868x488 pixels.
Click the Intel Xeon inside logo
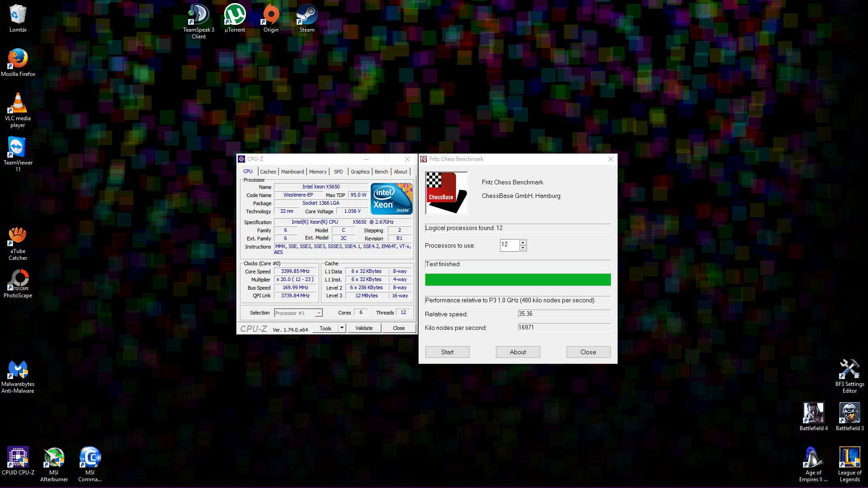392,199
